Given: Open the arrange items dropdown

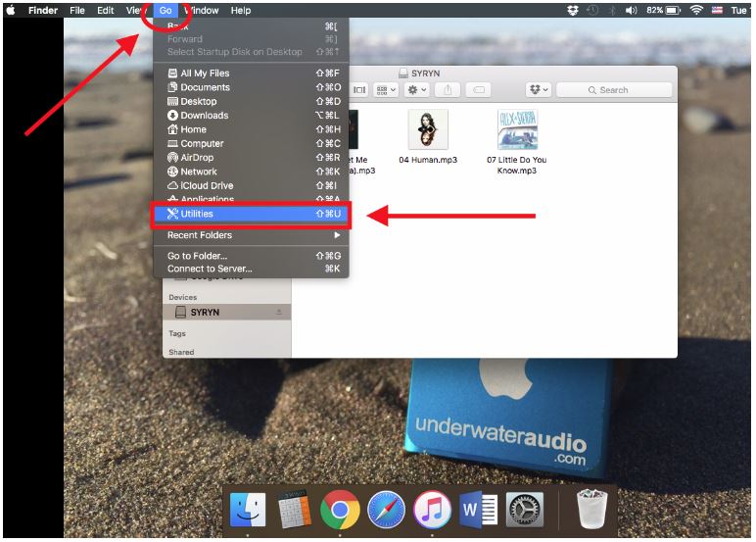Looking at the screenshot, I should (386, 90).
